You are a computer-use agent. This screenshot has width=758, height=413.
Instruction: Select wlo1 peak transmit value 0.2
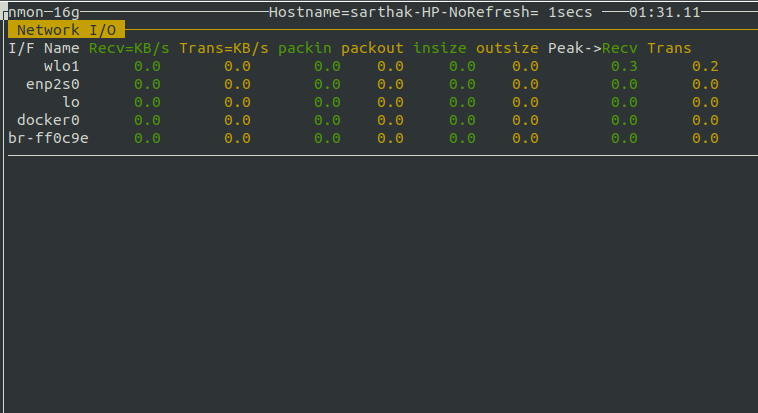(x=705, y=66)
